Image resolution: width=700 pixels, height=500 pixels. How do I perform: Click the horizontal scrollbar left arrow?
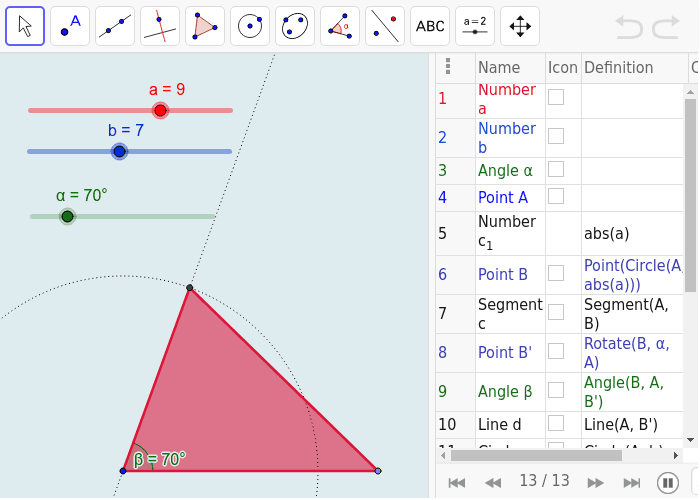pos(443,456)
